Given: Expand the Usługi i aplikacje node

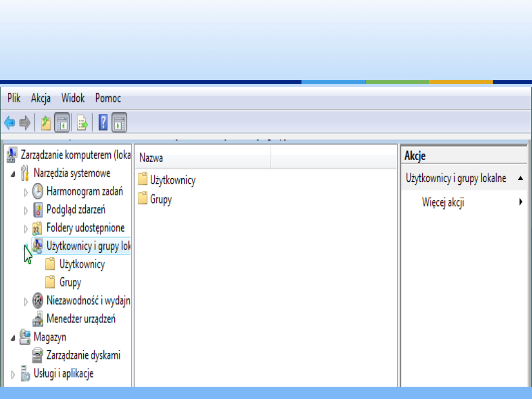Looking at the screenshot, I should pyautogui.click(x=13, y=374).
